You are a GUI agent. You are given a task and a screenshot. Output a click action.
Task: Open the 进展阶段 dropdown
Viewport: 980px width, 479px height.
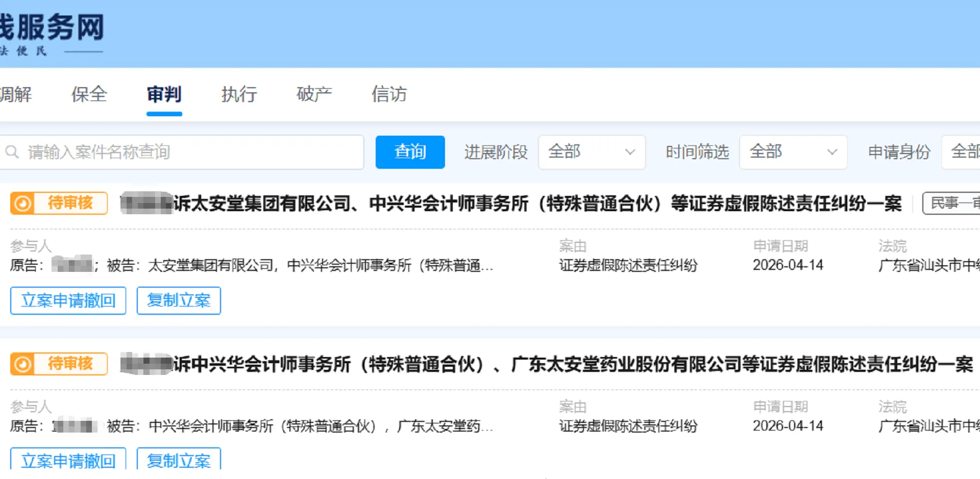592,152
